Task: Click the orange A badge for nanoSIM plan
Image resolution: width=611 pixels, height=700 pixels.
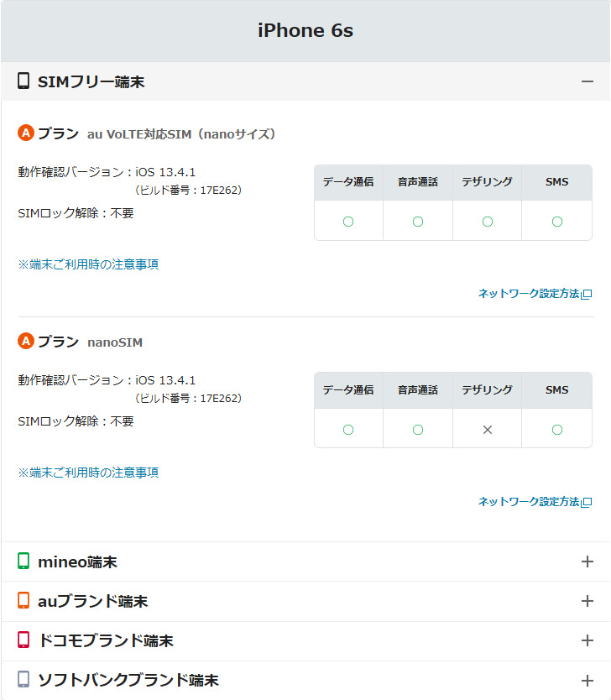Action: (25, 342)
